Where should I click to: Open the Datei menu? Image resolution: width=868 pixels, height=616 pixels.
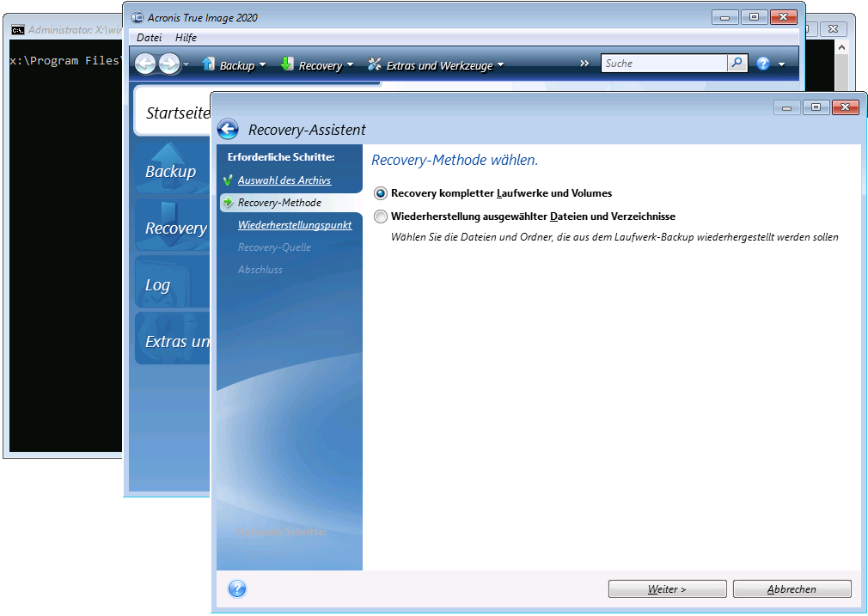[149, 38]
